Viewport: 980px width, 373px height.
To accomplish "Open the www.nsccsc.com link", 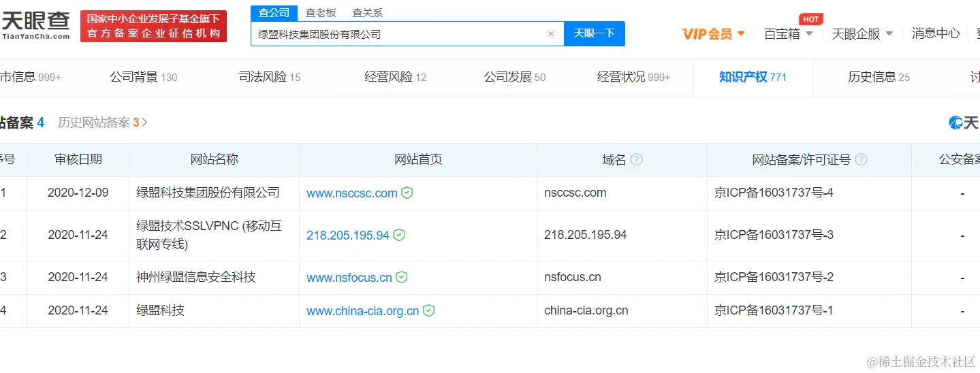I will pos(352,193).
